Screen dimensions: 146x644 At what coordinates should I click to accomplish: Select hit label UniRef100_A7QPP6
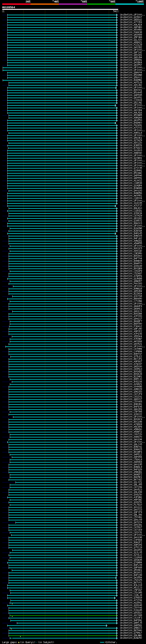tap(131, 276)
